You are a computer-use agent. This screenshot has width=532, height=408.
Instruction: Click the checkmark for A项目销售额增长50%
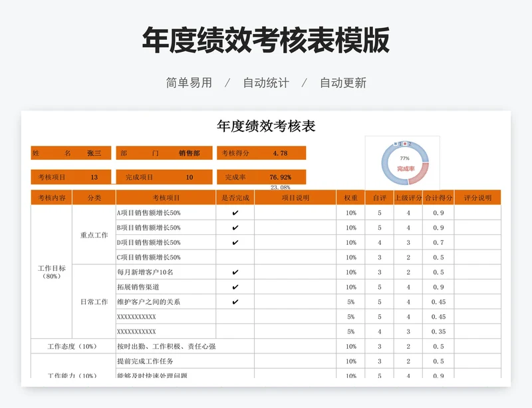235,213
